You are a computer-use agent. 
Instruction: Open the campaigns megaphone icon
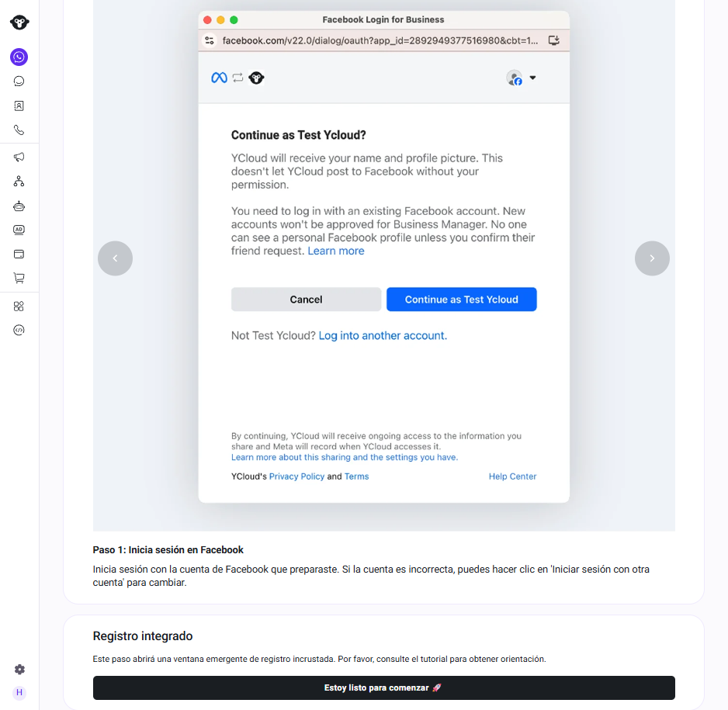19,157
